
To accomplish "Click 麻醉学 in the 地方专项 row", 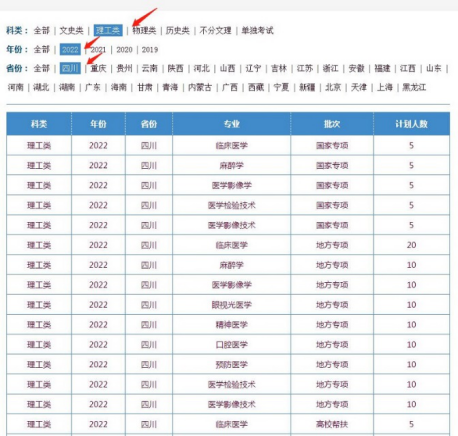I will [x=232, y=265].
